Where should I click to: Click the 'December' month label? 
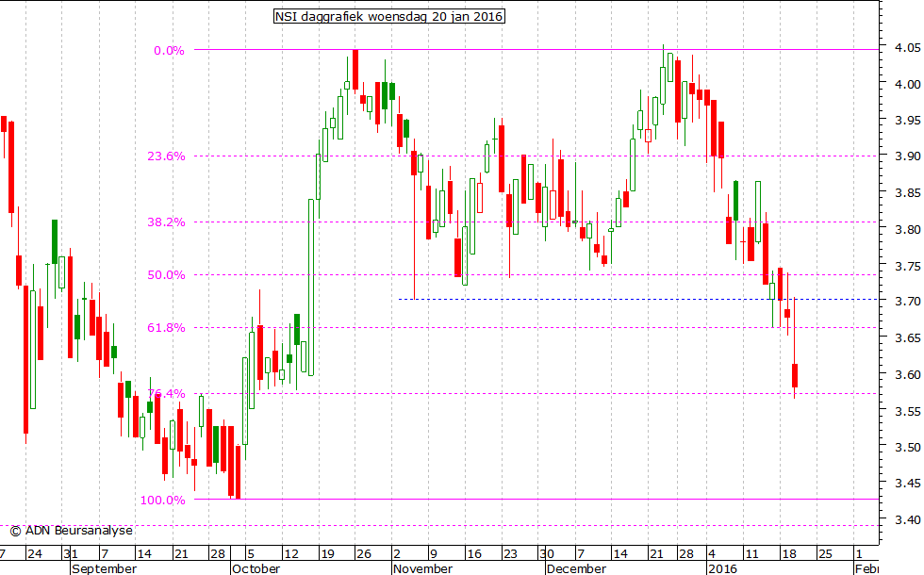[x=576, y=568]
